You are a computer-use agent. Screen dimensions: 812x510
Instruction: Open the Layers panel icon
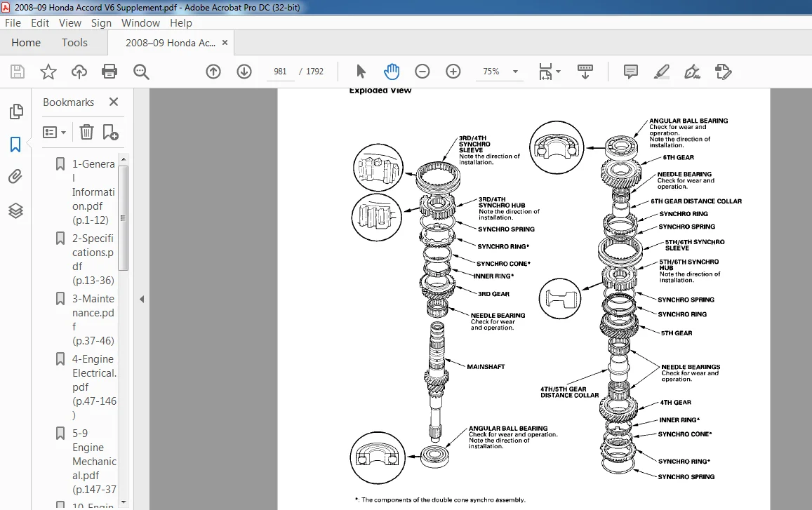pyautogui.click(x=15, y=210)
